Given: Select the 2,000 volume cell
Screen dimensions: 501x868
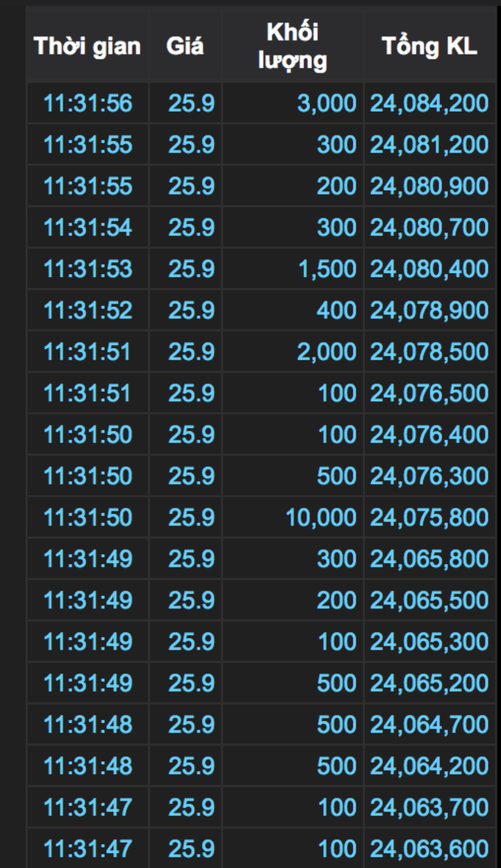Looking at the screenshot, I should click(326, 352).
